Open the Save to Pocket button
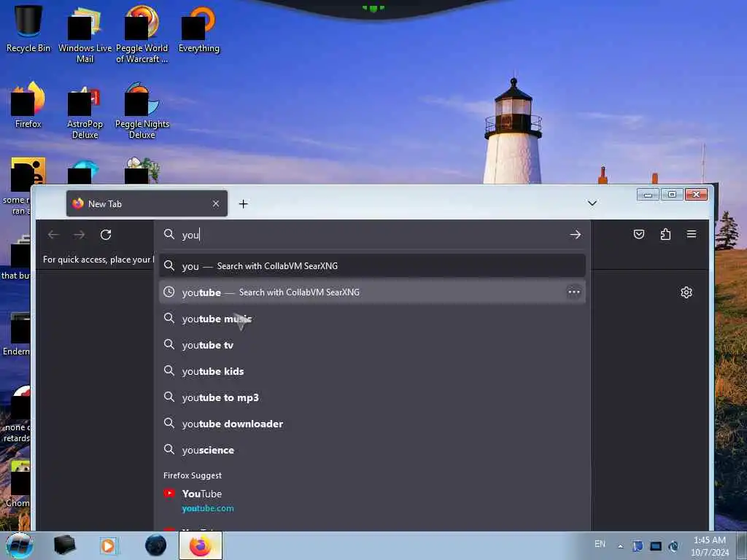Image resolution: width=747 pixels, height=560 pixels. [x=639, y=234]
